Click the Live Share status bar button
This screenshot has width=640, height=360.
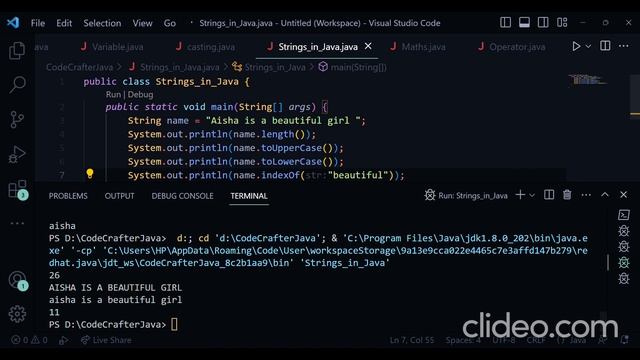(x=106, y=340)
